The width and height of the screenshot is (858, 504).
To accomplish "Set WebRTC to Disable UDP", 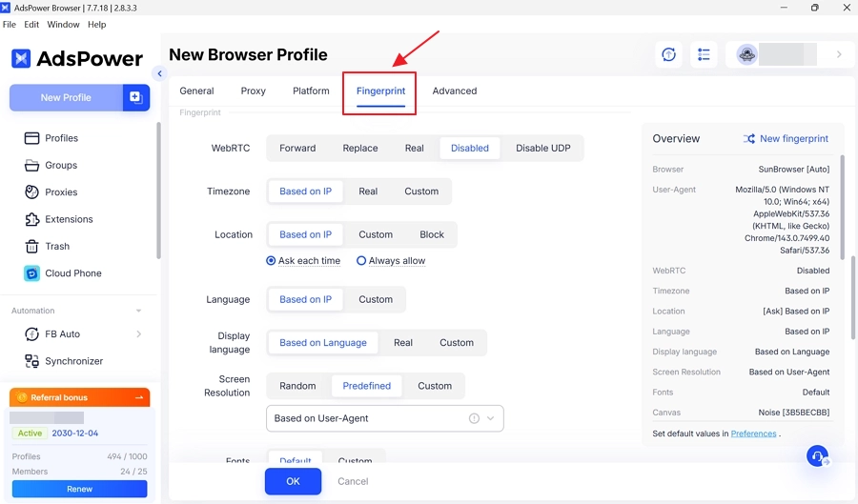I will tap(542, 148).
